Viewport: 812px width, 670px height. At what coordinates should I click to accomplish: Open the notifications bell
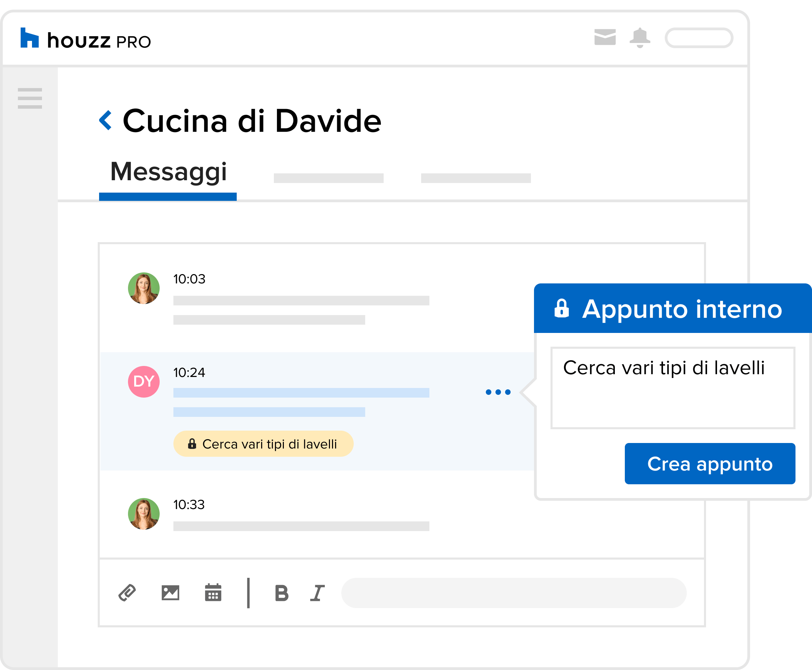pos(639,37)
